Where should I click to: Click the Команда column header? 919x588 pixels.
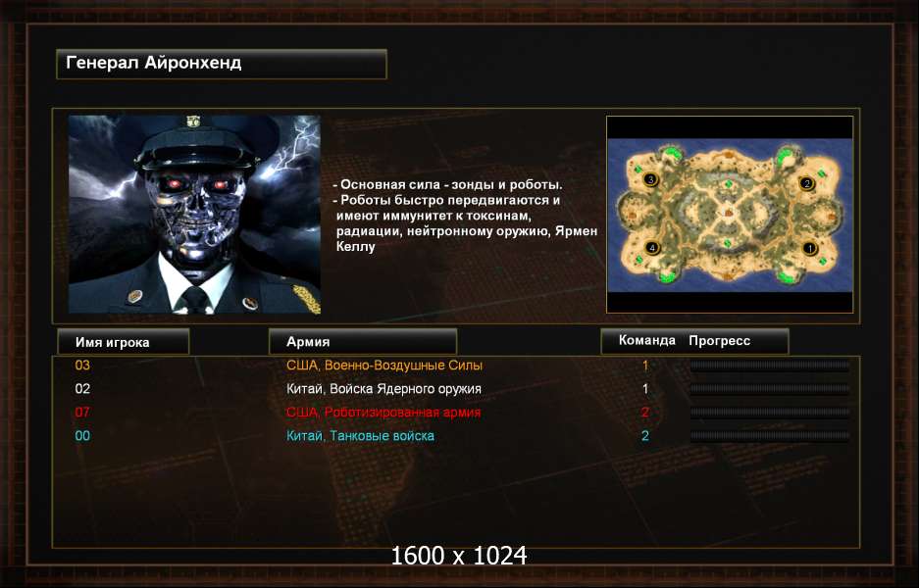647,340
